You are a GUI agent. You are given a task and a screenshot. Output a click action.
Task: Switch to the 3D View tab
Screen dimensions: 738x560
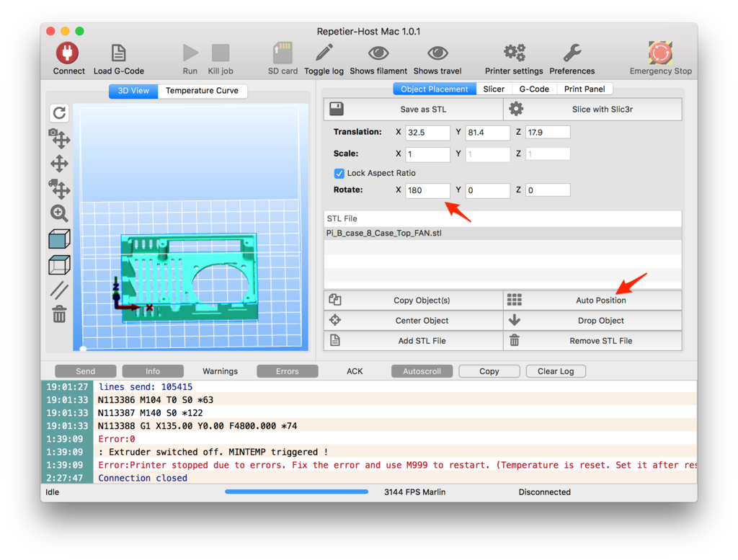pyautogui.click(x=133, y=90)
